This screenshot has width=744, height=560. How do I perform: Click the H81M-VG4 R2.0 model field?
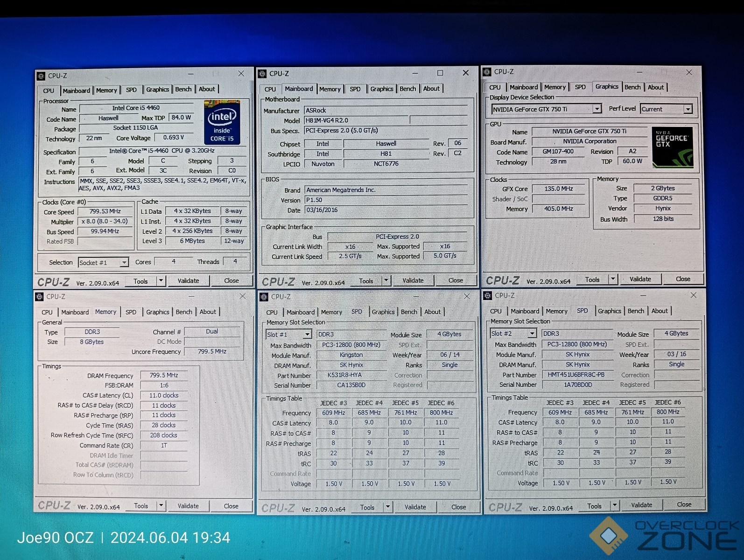pyautogui.click(x=357, y=120)
